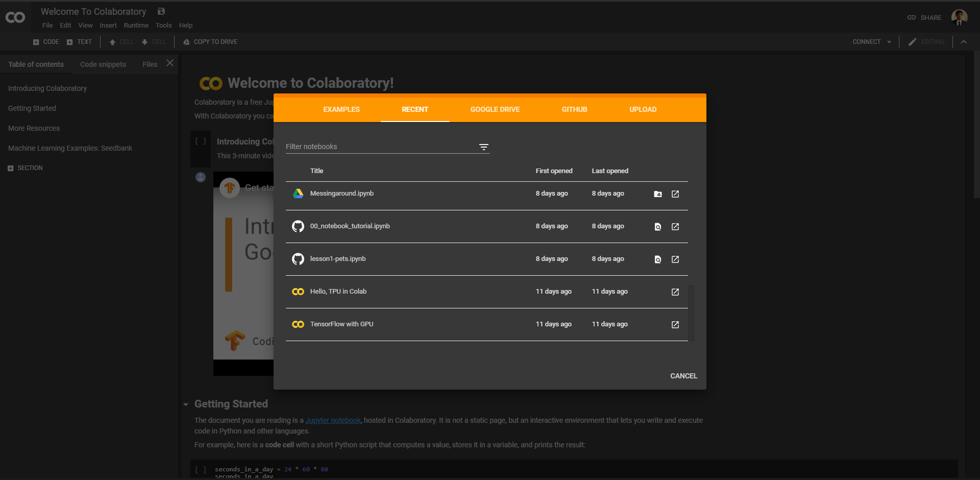
Task: Click the Colaboratory logo beside Welcome heading
Action: 211,83
